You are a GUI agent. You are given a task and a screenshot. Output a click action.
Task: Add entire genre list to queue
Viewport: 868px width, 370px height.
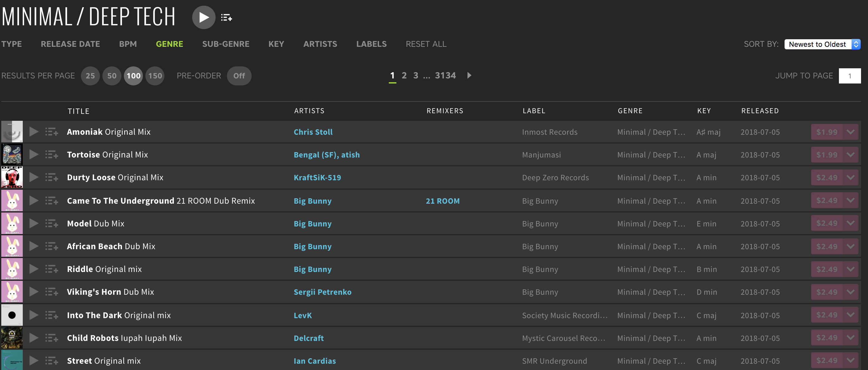(226, 17)
